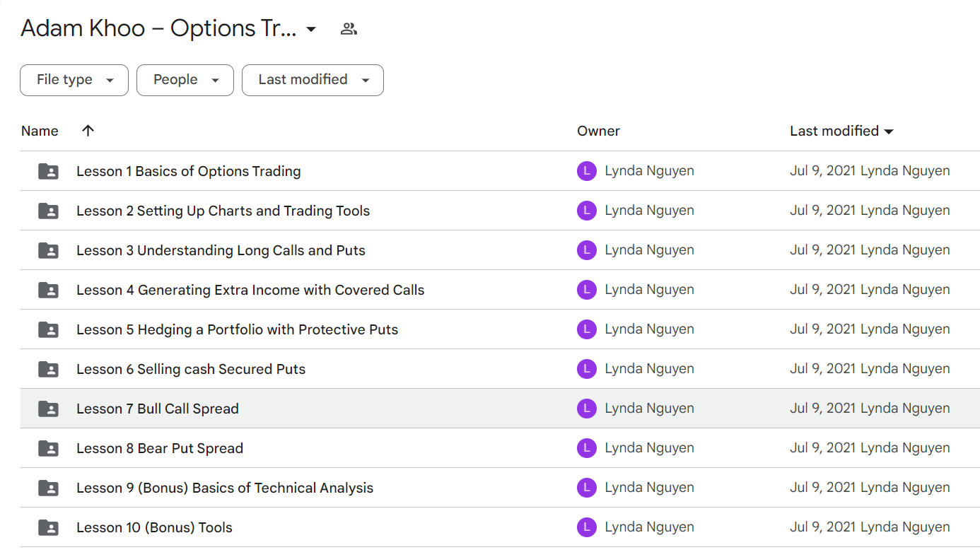Click owner avatar in Lesson 6 row
This screenshot has height=557, width=980.
pyautogui.click(x=587, y=369)
